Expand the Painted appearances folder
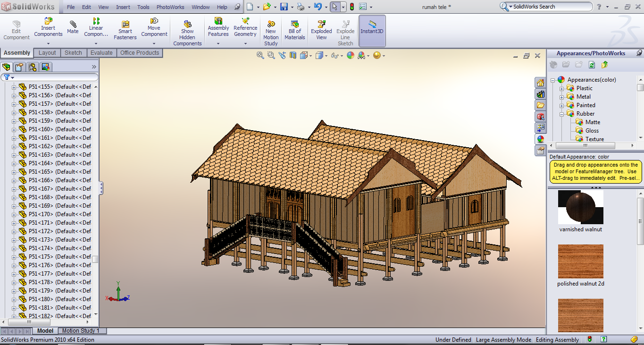The image size is (644, 345). (x=561, y=105)
